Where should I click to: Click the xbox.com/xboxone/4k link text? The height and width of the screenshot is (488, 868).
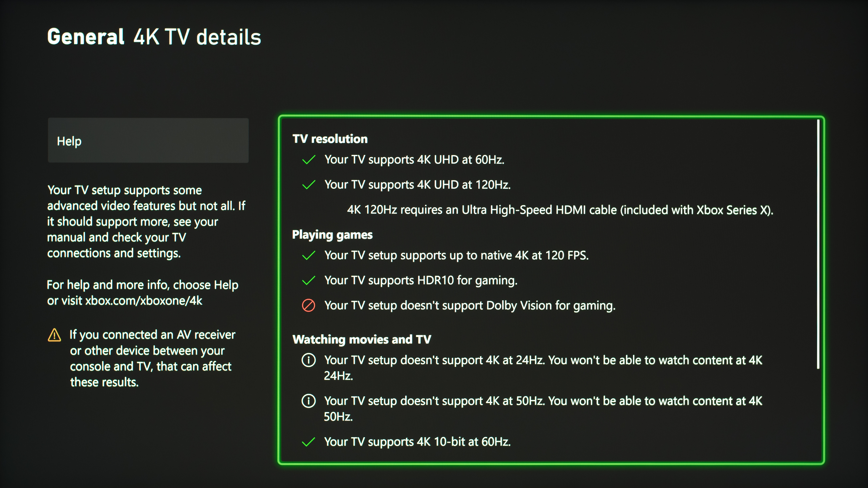pos(144,300)
